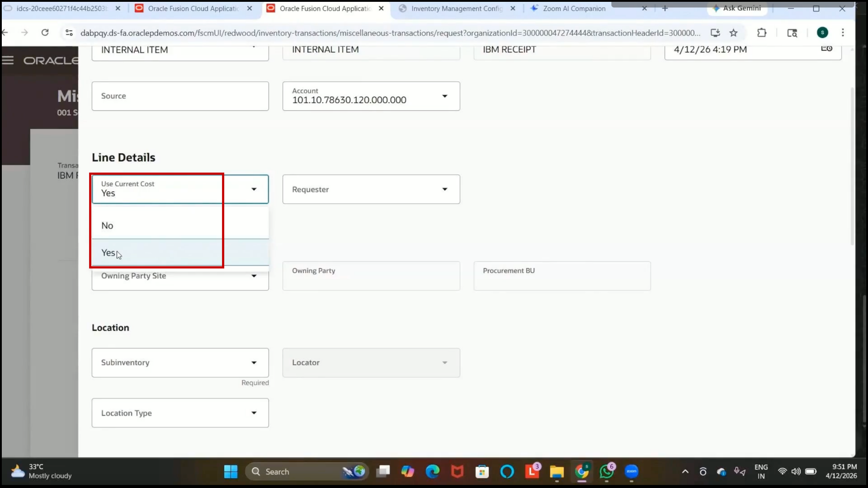Reload the page with the browser refresh icon
The width and height of the screenshot is (868, 488).
(45, 33)
